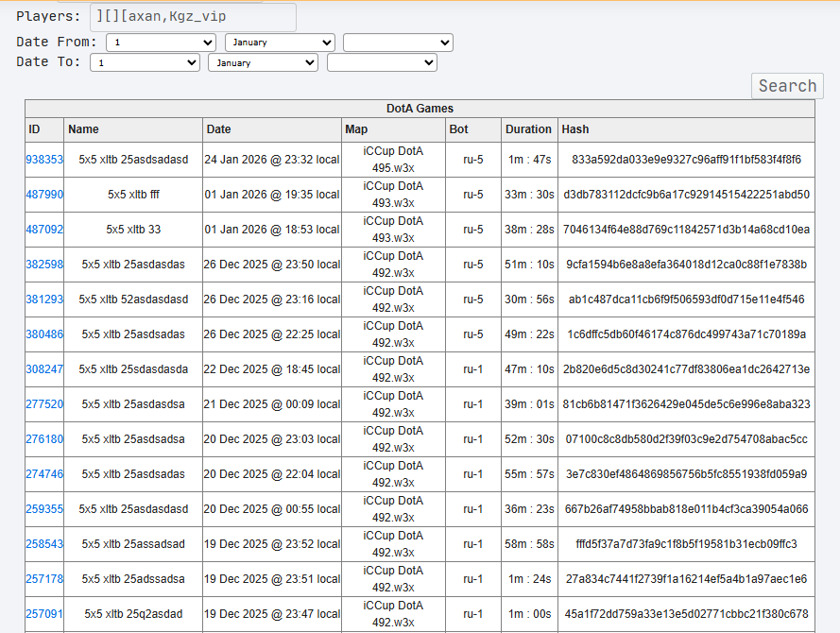The width and height of the screenshot is (840, 633).
Task: Click hash starting with 7046134f64e8
Action: point(686,230)
